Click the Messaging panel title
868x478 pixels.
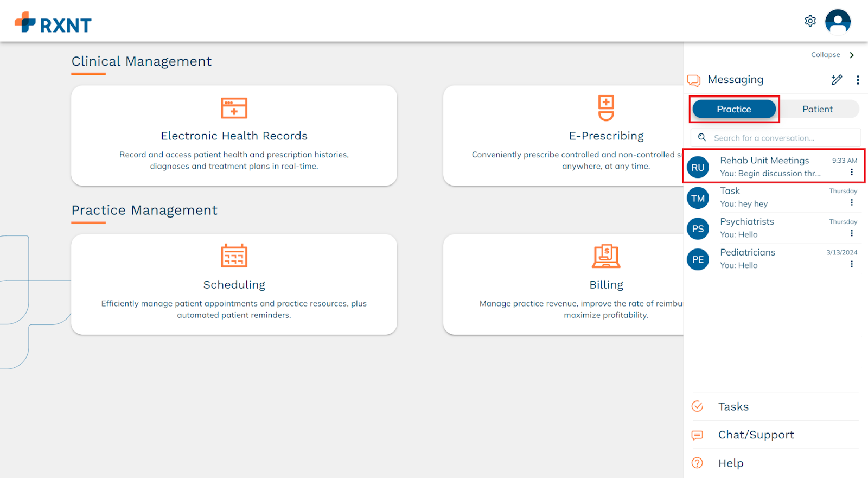[736, 80]
